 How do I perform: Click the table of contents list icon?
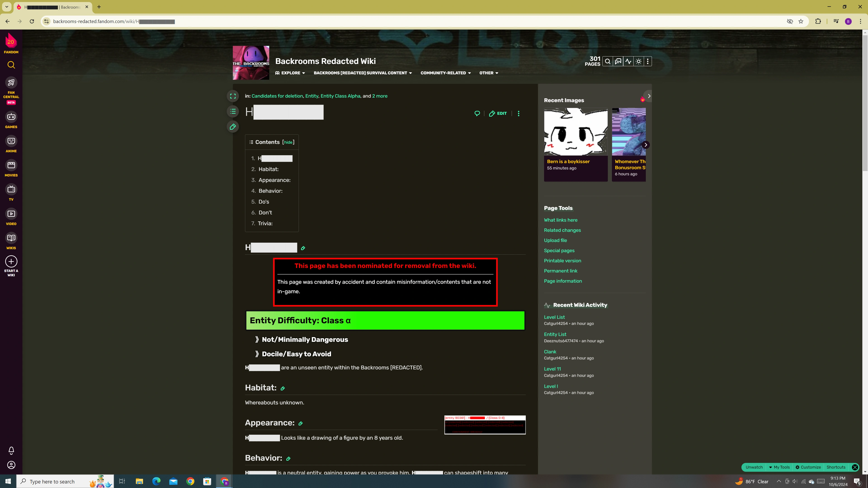[x=233, y=111]
